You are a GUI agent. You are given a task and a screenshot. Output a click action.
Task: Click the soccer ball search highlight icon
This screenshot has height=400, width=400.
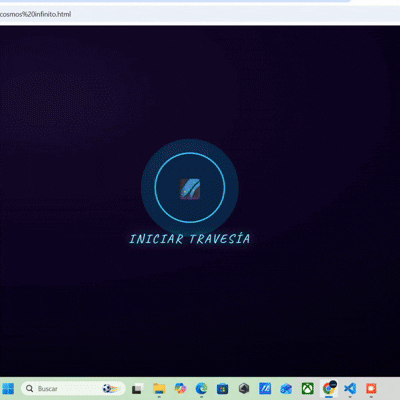[109, 389]
